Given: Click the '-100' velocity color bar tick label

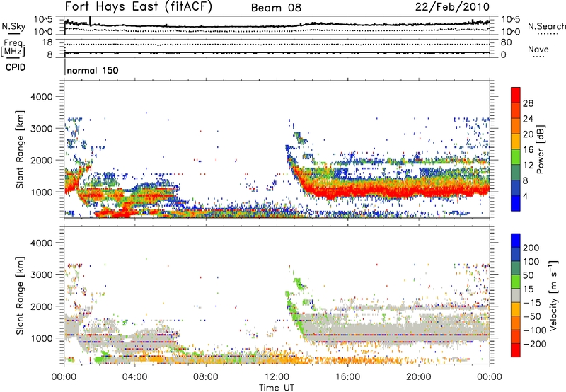Looking at the screenshot, I should (534, 330).
